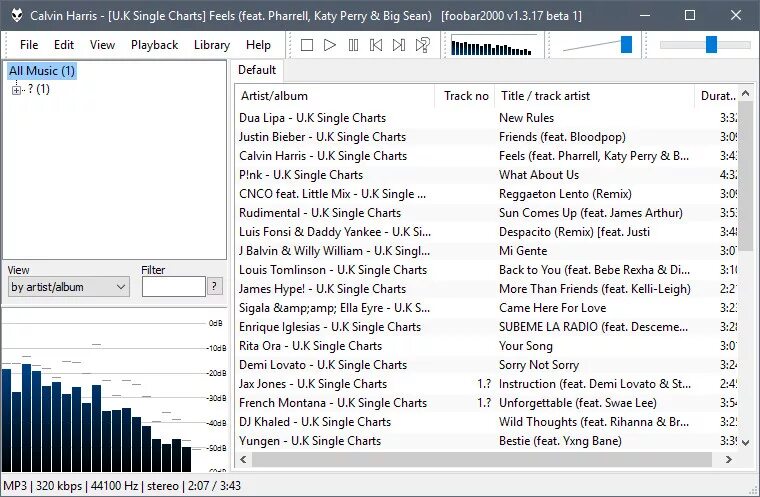Click the Play button in toolbar

pos(330,45)
